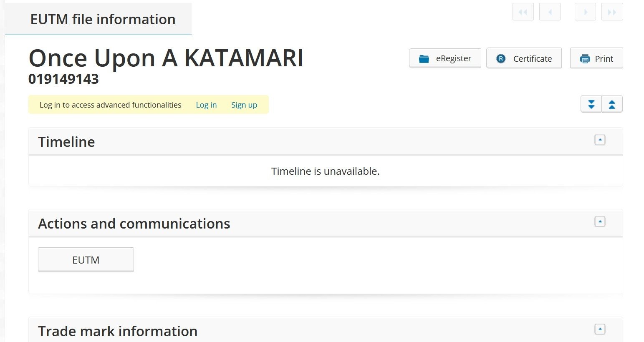Viewport: 644px width, 342px height.
Task: Click the 'Timeline is unavailable.' message
Action: click(325, 171)
